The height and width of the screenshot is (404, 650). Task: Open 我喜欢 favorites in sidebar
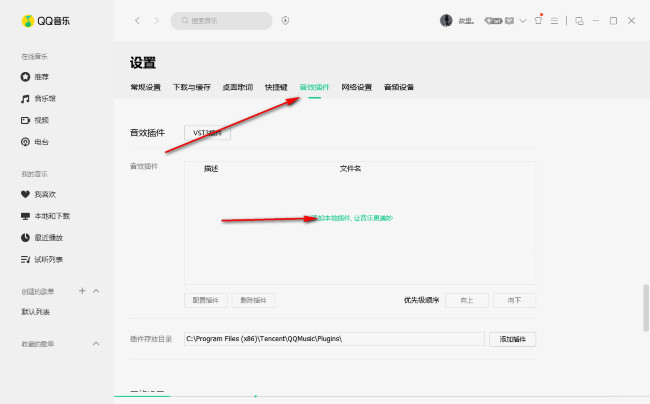pyautogui.click(x=45, y=194)
